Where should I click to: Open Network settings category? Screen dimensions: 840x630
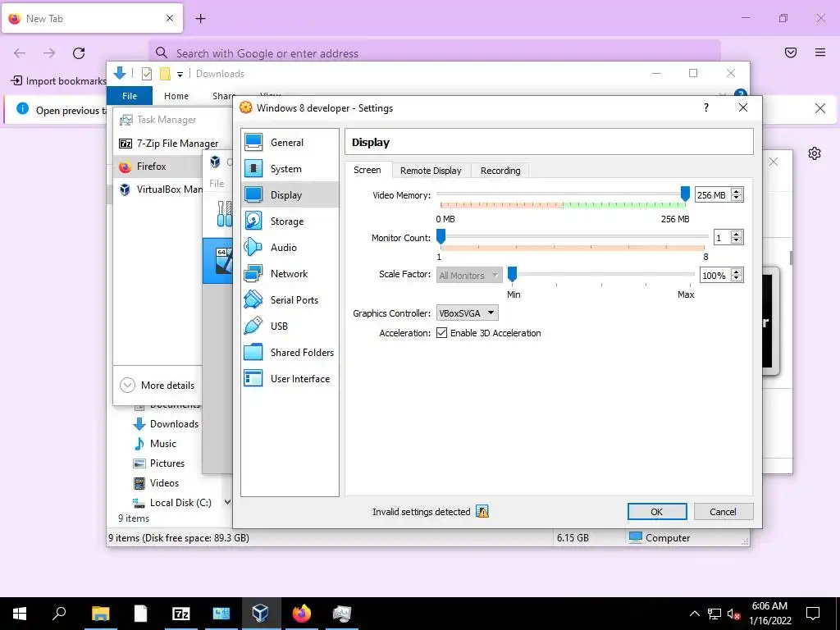click(x=290, y=274)
